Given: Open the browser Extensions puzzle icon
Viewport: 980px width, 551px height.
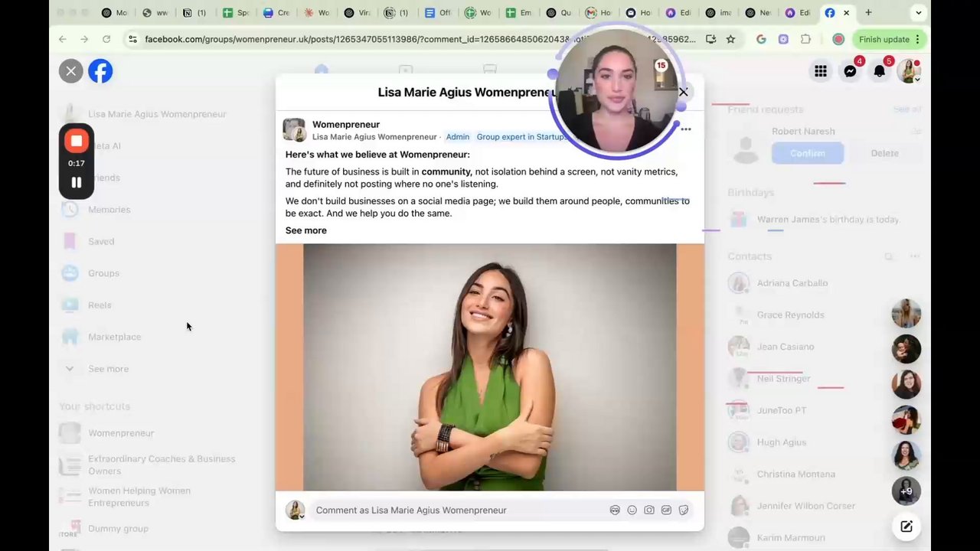Looking at the screenshot, I should tap(805, 39).
